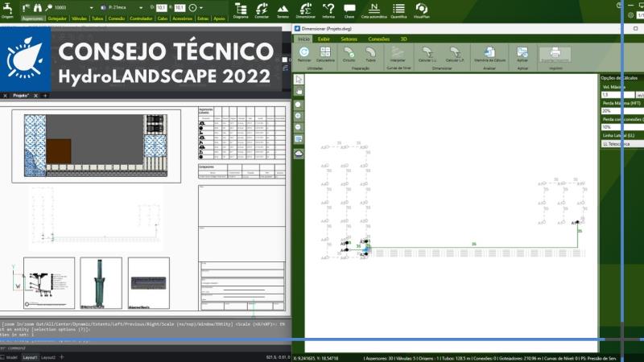The image size is (644, 362).
Task: Click the binoculars search icon
Action: [38, 7]
